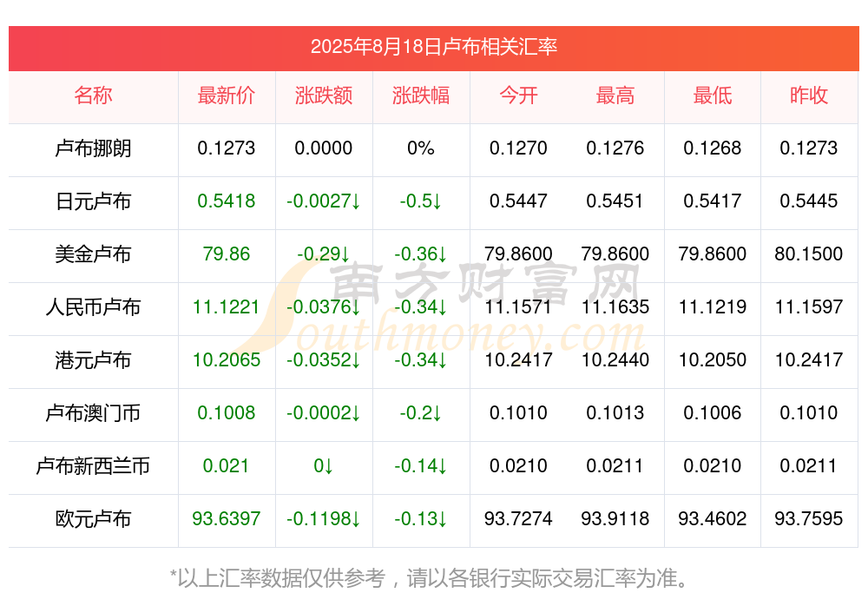Click high value 0.1013
The width and height of the screenshot is (868, 606).
pos(615,412)
